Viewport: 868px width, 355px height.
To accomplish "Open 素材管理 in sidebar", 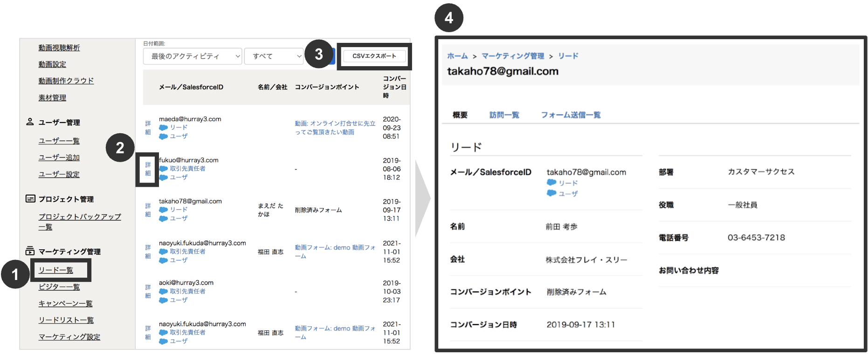I will pyautogui.click(x=52, y=97).
